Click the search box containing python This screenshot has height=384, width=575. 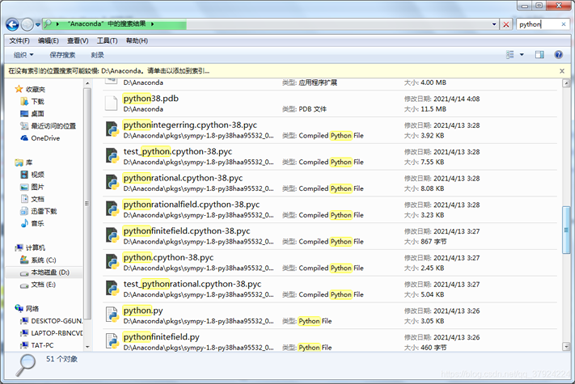(539, 25)
